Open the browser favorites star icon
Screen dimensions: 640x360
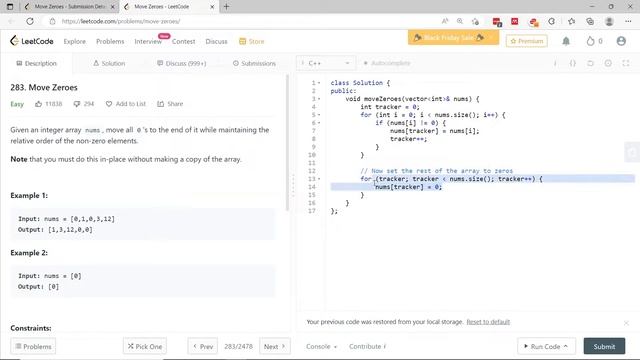[x=571, y=21]
